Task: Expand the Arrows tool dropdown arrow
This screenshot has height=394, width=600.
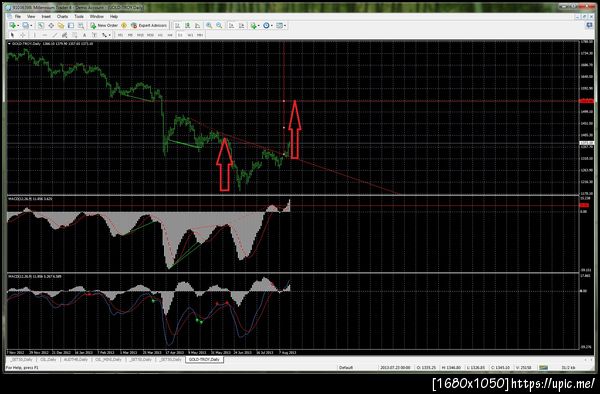Action: click(x=109, y=35)
